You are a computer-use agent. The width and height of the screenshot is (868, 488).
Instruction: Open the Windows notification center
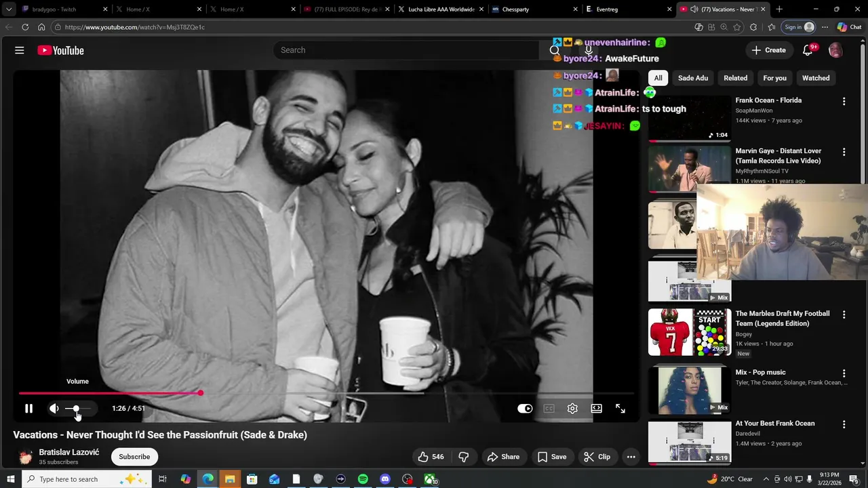coord(854,479)
